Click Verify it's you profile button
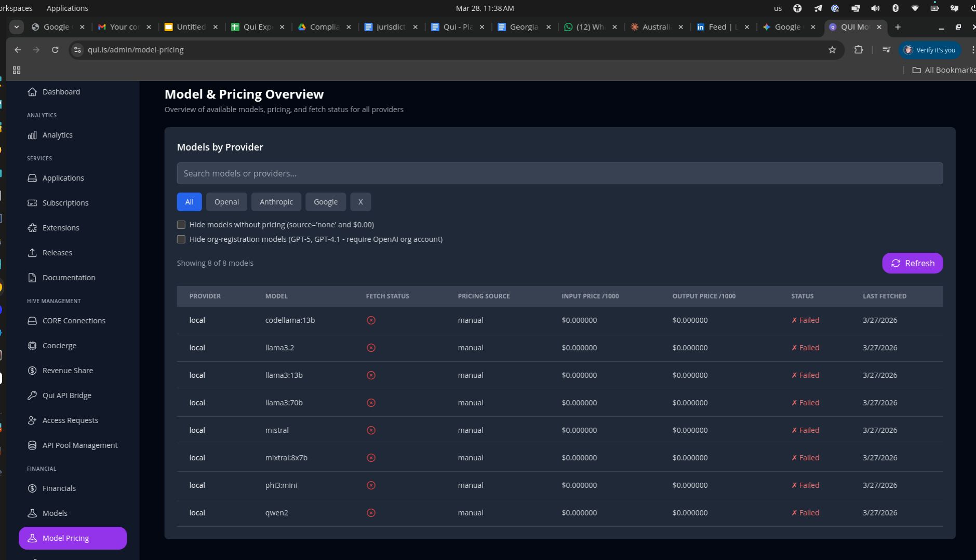Image resolution: width=976 pixels, height=560 pixels. (x=930, y=50)
